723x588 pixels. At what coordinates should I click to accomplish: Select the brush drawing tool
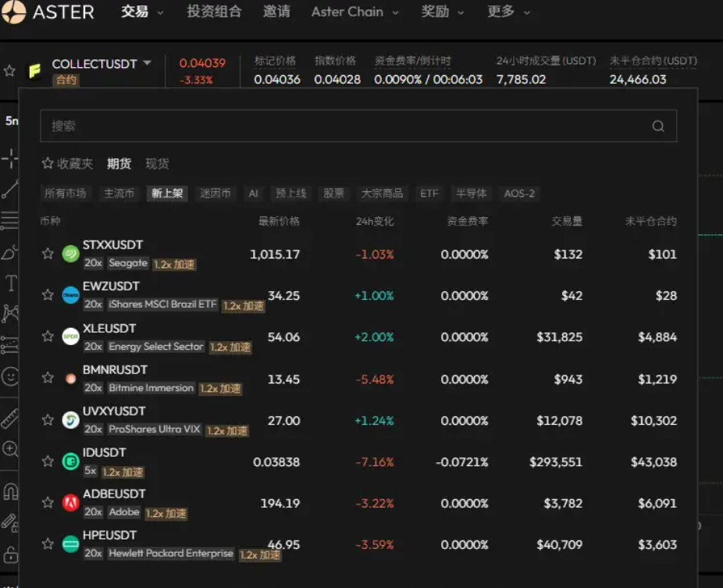pos(9,251)
